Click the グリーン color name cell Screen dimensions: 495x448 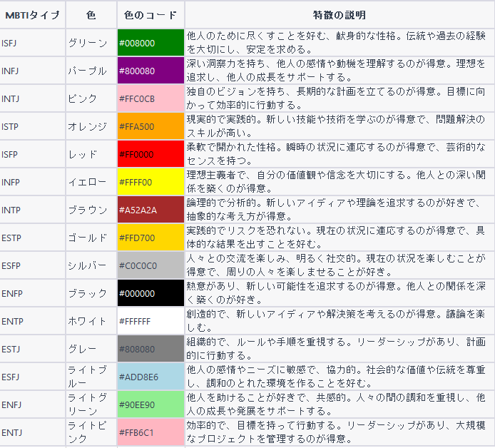click(91, 43)
